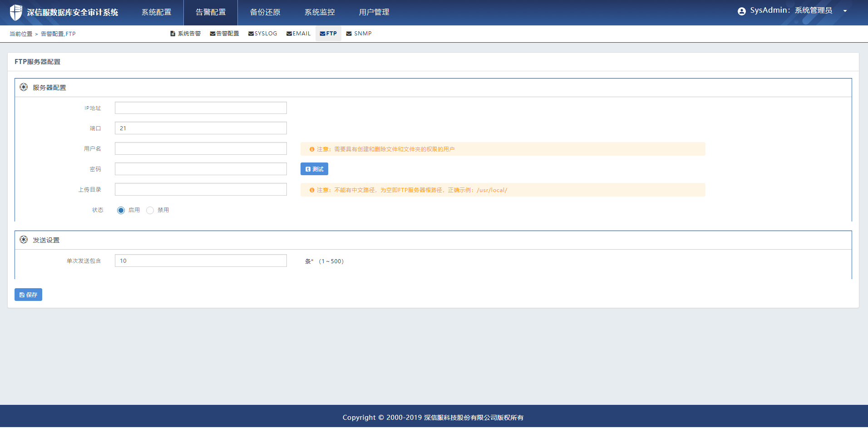
Task: Open the 系统配置 top menu
Action: [x=156, y=12]
